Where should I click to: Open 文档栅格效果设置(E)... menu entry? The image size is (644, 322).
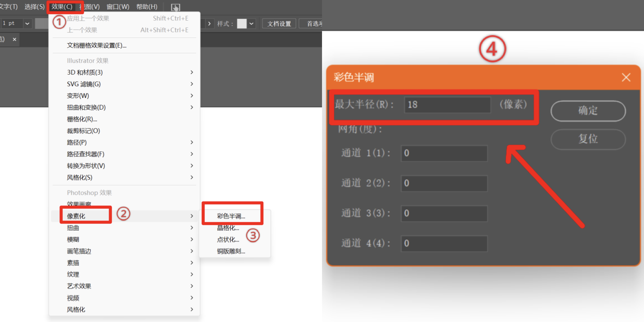click(x=124, y=45)
